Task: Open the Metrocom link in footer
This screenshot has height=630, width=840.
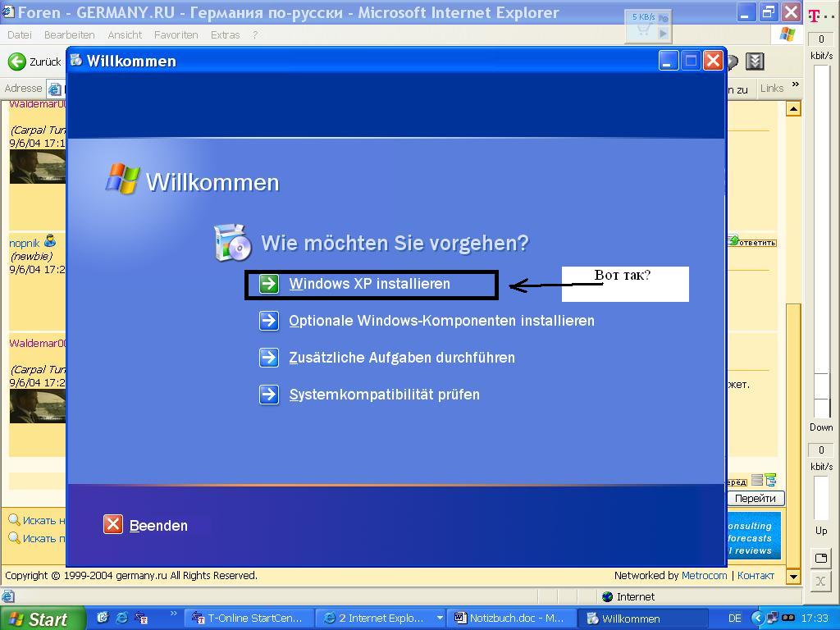Action: click(704, 575)
